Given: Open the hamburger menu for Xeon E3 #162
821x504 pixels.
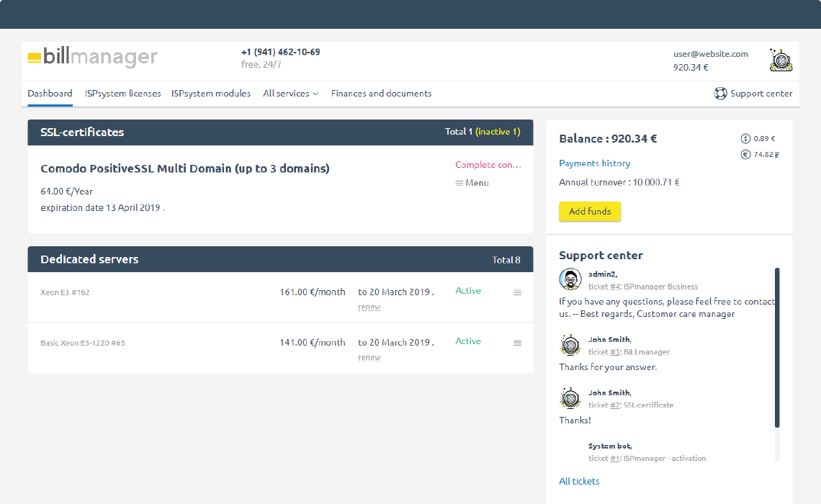Looking at the screenshot, I should pyautogui.click(x=517, y=292).
